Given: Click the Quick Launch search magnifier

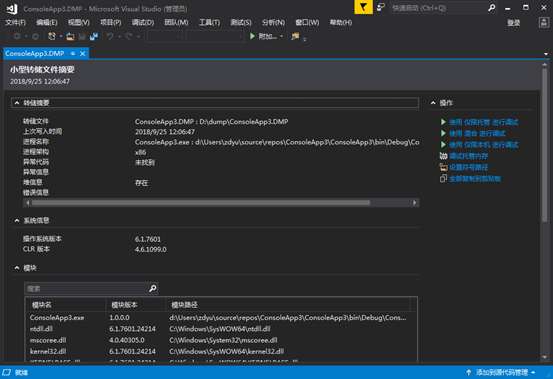Looking at the screenshot, I should click(x=491, y=7).
